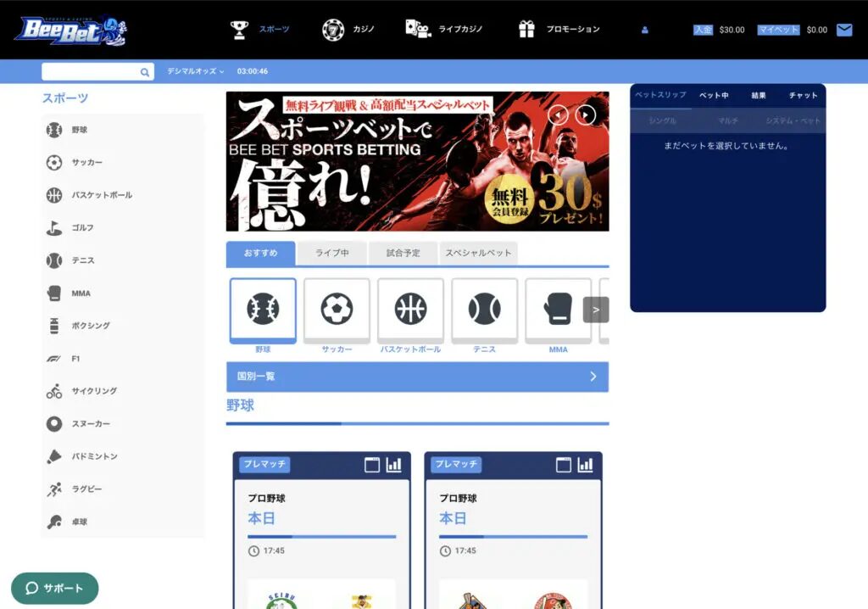
Task: Select the マルチ bet type
Action: click(x=728, y=120)
